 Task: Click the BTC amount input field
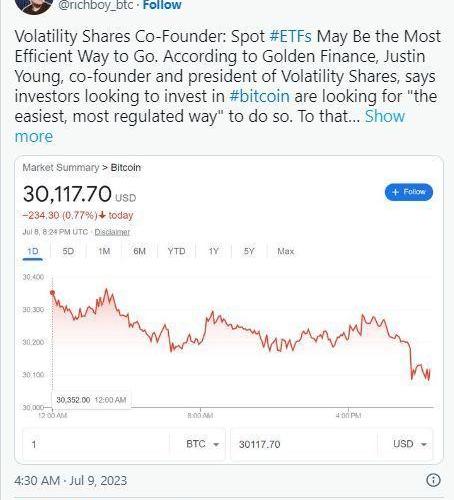pyautogui.click(x=96, y=444)
